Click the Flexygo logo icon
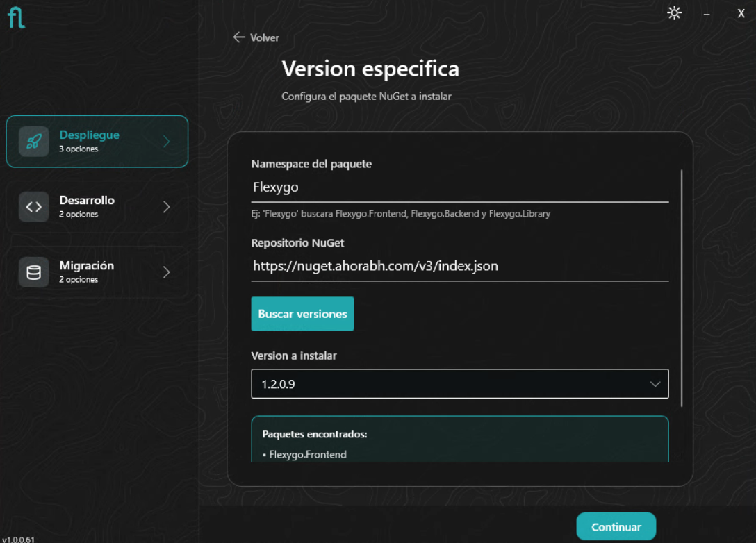The width and height of the screenshot is (756, 543). [x=16, y=18]
